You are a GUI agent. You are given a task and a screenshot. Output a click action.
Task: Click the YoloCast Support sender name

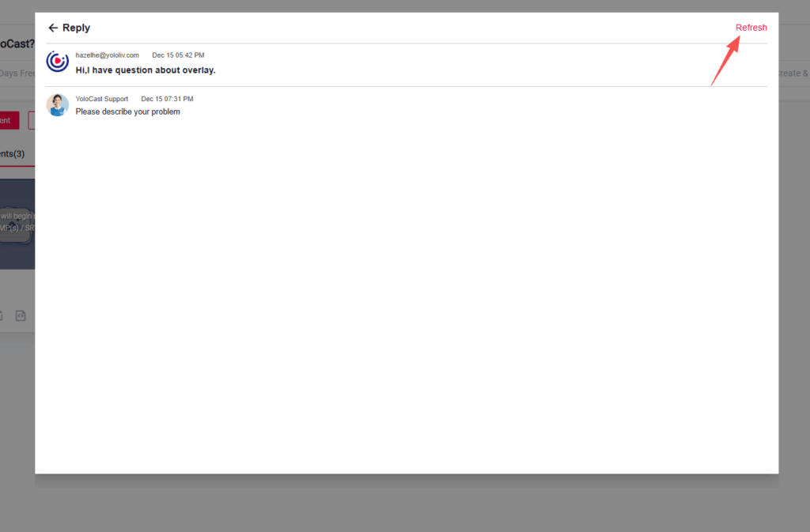[x=102, y=99]
